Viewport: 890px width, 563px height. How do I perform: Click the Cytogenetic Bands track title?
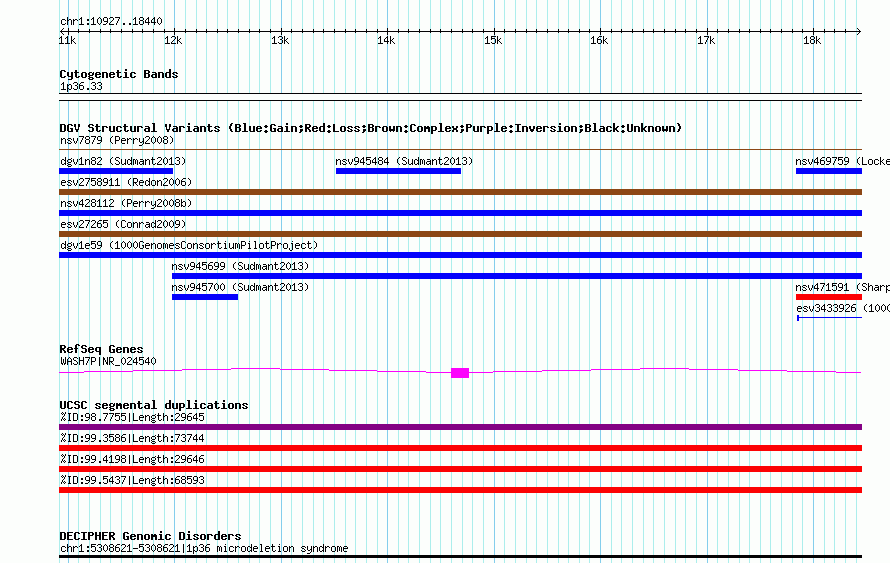(x=119, y=74)
